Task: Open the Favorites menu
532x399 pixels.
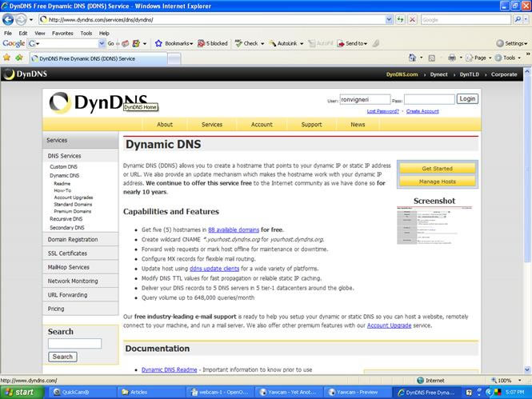Action: click(62, 34)
